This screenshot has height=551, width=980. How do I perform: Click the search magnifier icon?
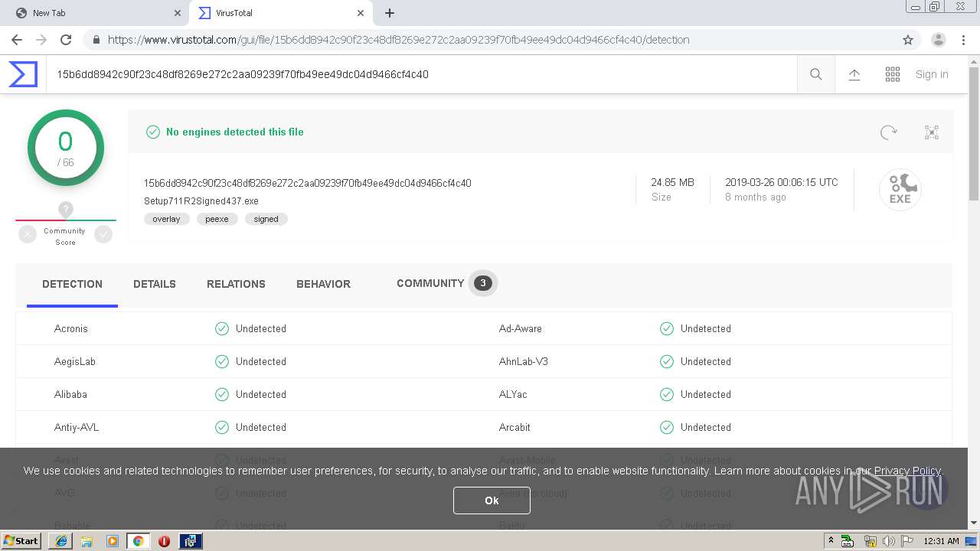(x=816, y=74)
